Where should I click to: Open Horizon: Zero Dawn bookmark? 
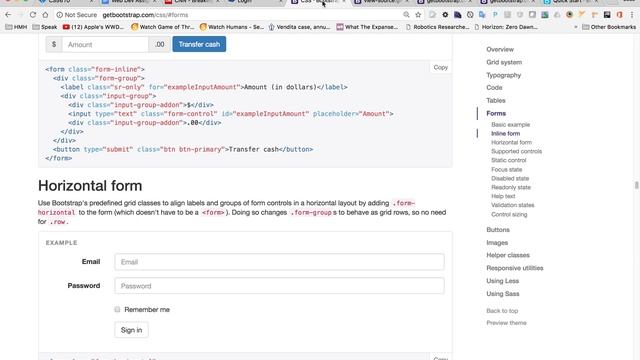(x=506, y=27)
